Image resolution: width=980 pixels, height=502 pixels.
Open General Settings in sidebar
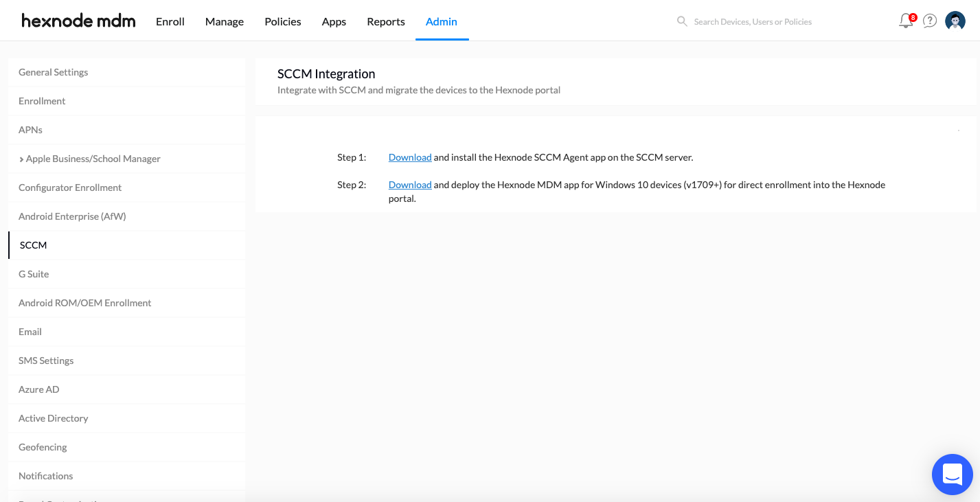126,72
